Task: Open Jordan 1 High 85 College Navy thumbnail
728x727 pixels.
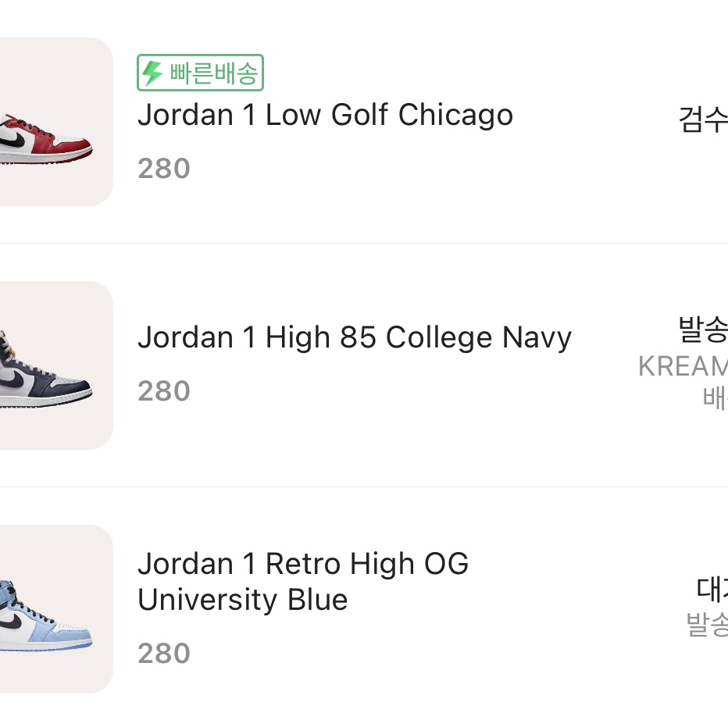Action: (x=56, y=365)
